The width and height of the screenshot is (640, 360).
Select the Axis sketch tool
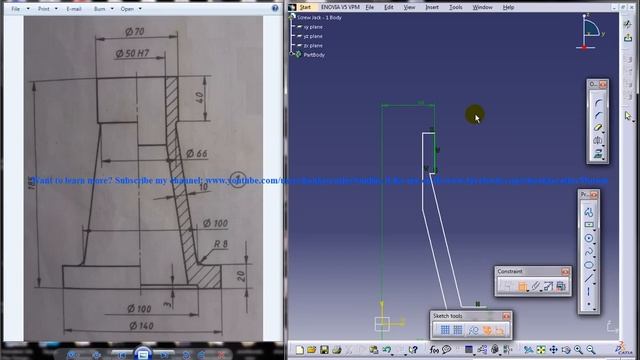coord(588,291)
